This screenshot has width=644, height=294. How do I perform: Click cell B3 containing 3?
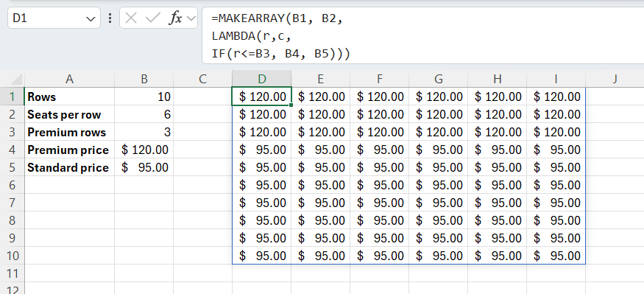(144, 132)
